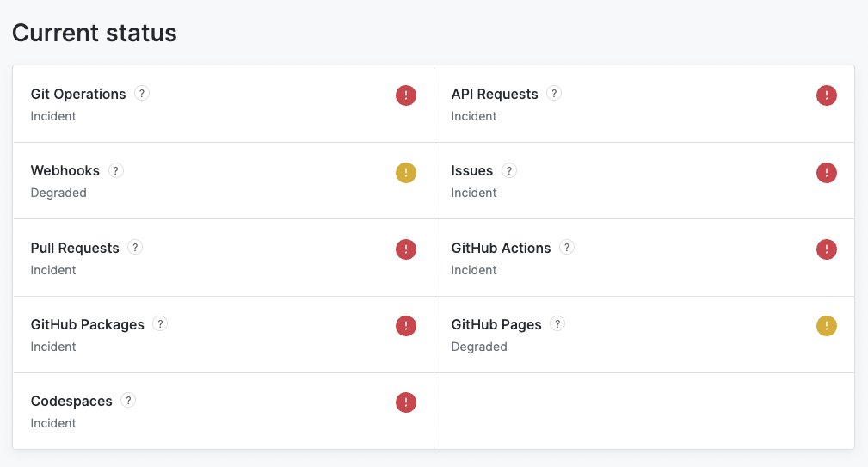Click the yellow degraded icon for Webhooks
868x467 pixels.
406,173
